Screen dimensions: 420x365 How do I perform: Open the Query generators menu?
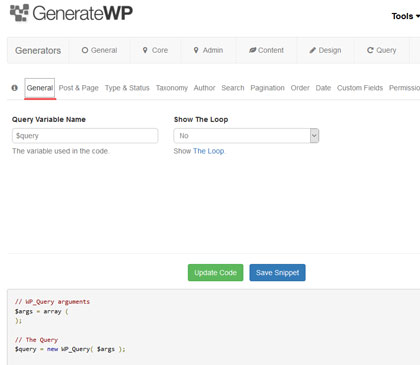coord(382,50)
